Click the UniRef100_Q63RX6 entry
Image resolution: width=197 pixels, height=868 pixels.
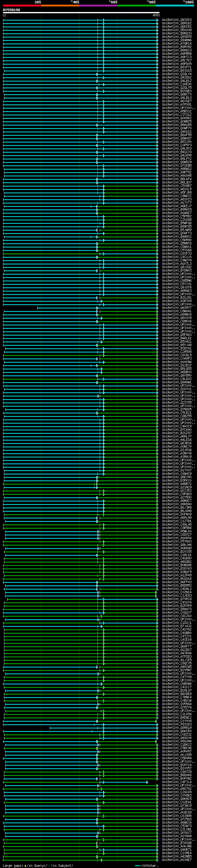[x=177, y=443]
